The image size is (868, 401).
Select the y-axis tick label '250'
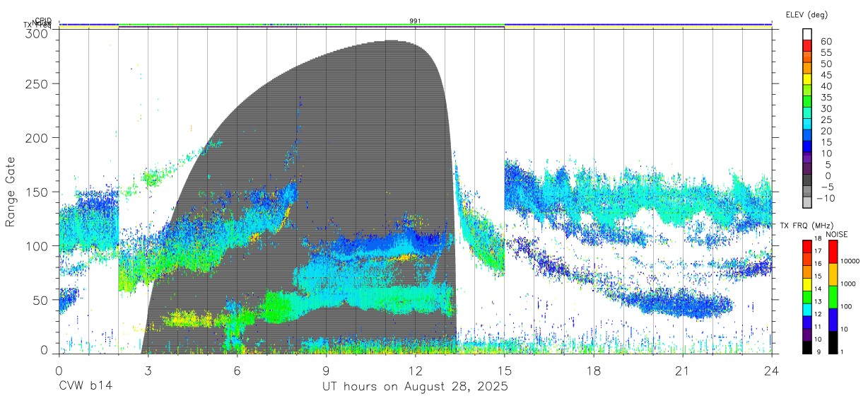point(37,83)
